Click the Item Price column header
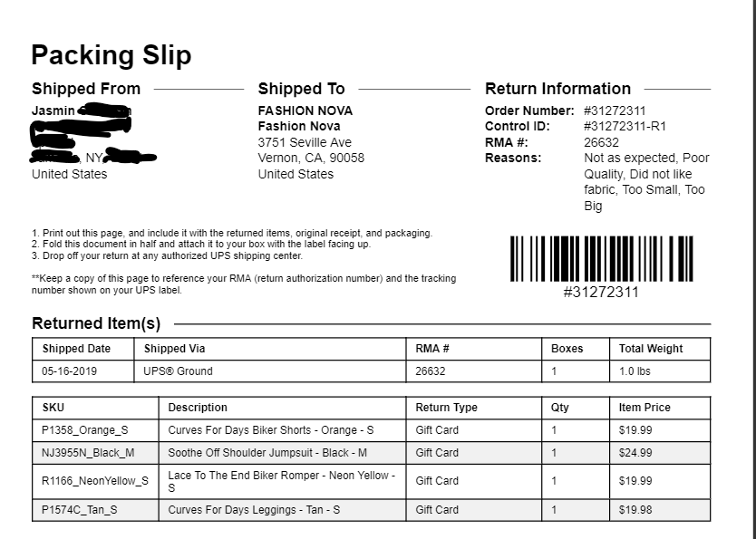The height and width of the screenshot is (539, 756). (645, 408)
